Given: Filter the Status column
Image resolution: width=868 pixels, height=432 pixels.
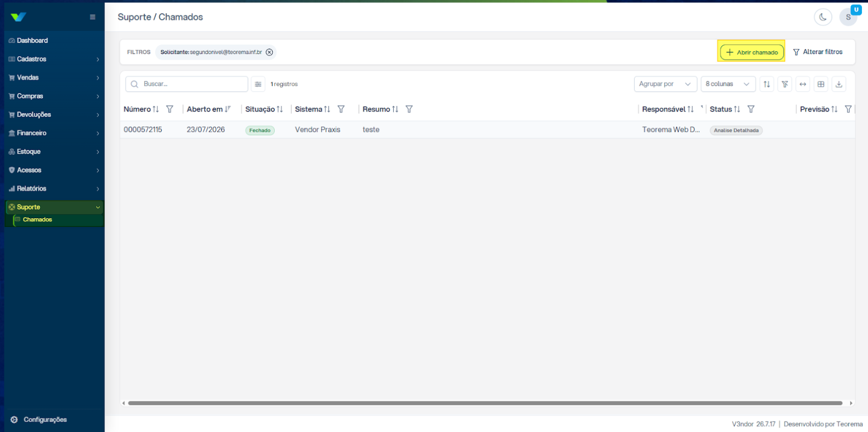Looking at the screenshot, I should (751, 109).
